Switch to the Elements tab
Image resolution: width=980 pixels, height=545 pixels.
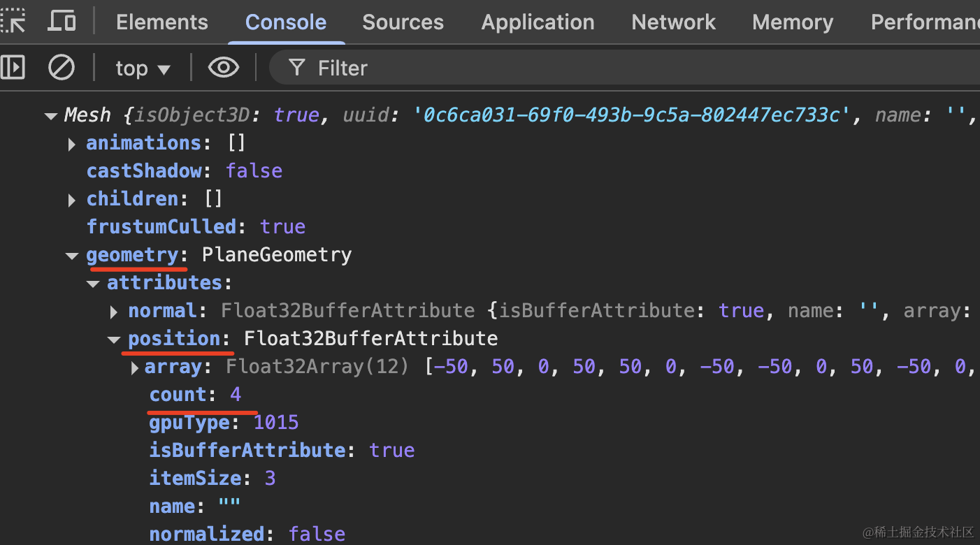pos(162,22)
